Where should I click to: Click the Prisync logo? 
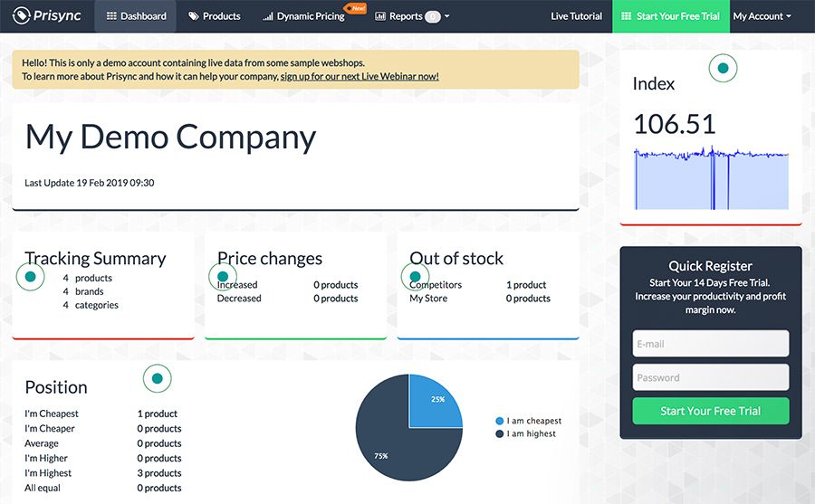click(45, 16)
